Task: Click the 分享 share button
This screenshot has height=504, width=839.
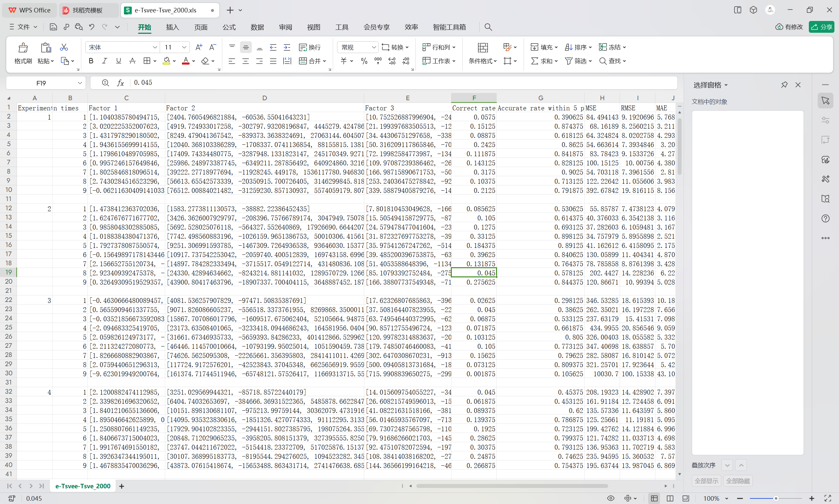Action: pyautogui.click(x=821, y=27)
